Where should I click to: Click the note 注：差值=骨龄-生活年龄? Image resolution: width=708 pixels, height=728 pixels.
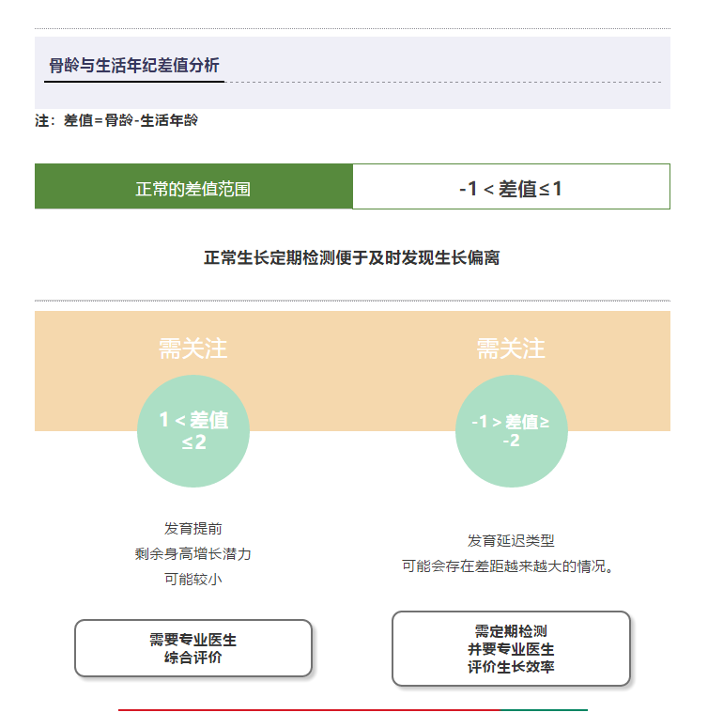click(116, 121)
